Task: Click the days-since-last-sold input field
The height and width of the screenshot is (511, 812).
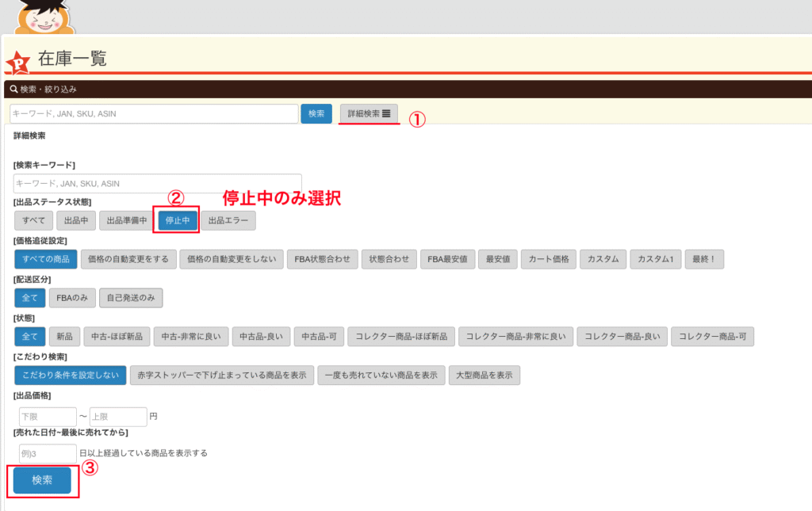Action: tap(48, 453)
